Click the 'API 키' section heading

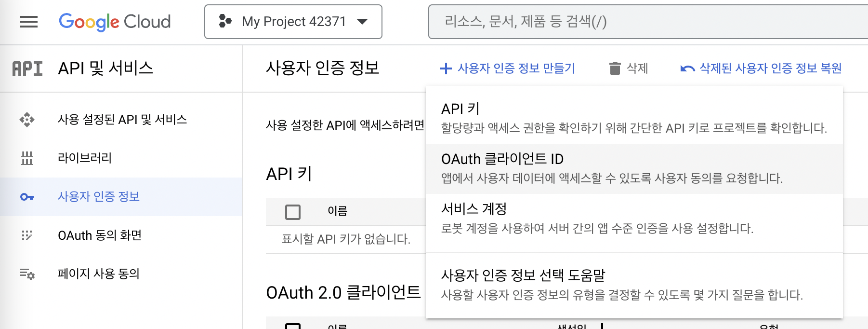(289, 174)
